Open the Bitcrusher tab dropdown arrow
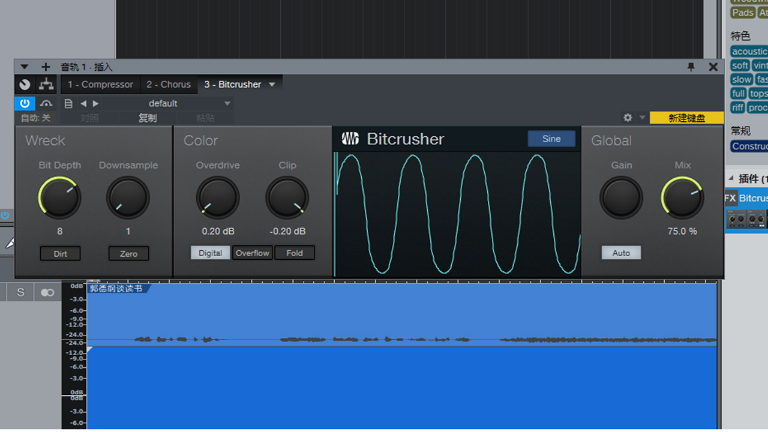This screenshot has width=768, height=432. point(272,84)
